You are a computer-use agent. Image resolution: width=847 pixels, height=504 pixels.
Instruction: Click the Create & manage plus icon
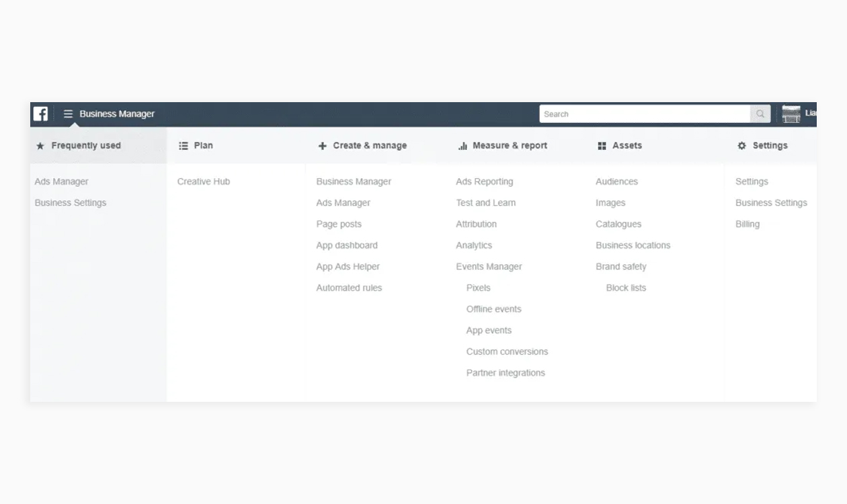(x=323, y=146)
